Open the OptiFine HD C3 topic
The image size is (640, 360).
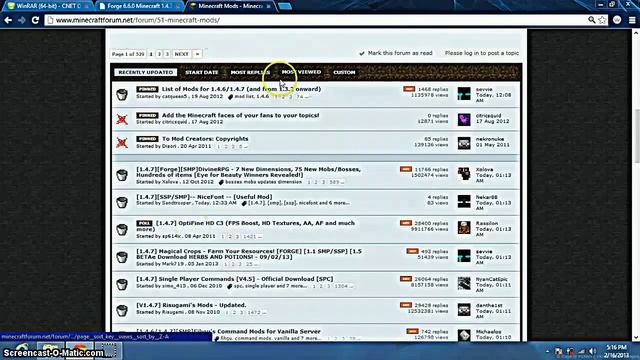[x=246, y=226]
